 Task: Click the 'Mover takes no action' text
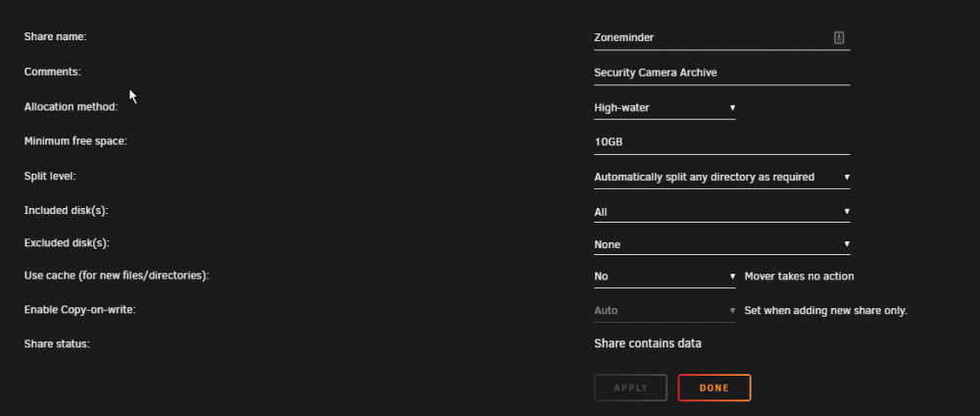coord(799,277)
